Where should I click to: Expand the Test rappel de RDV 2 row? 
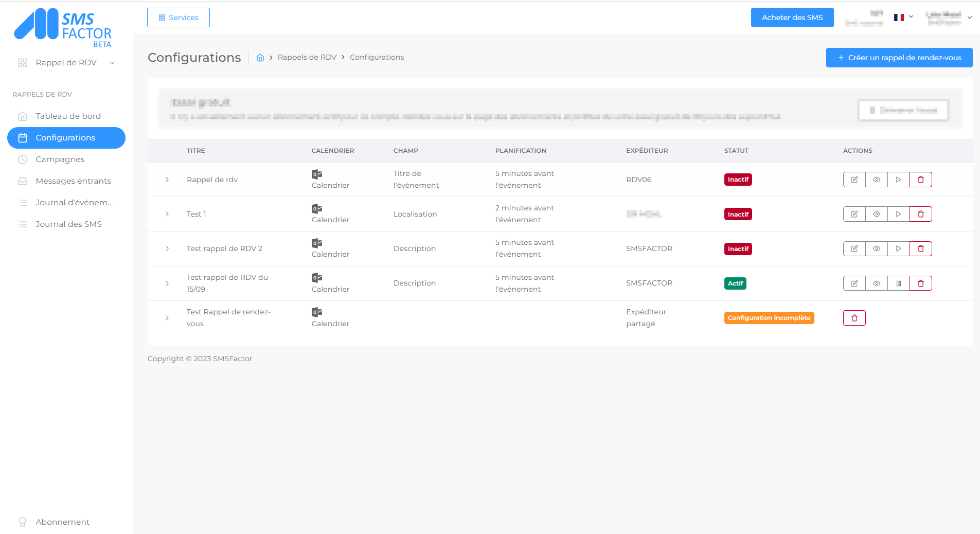click(167, 249)
